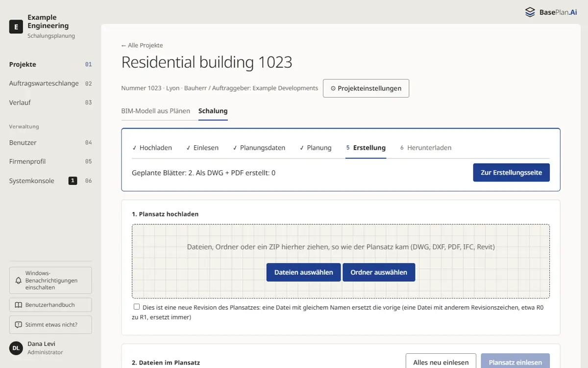The height and width of the screenshot is (368, 588).
Task: Click the speech bubble icon for feedback
Action: (19, 324)
